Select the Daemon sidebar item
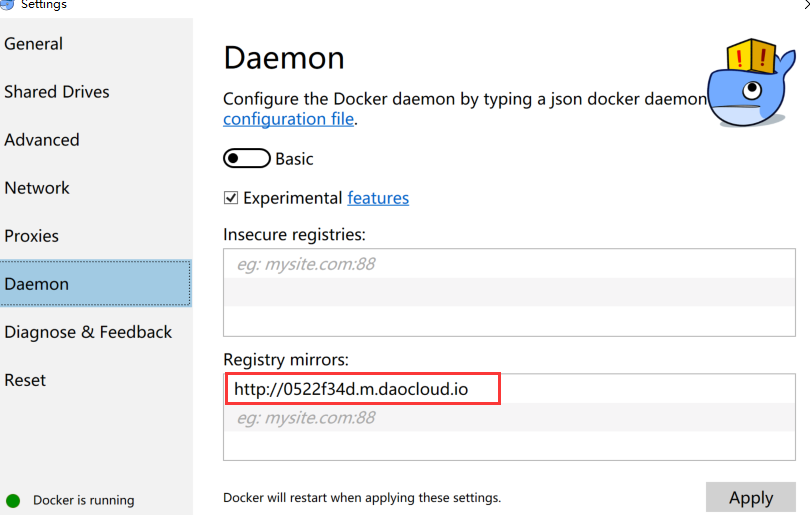The width and height of the screenshot is (810, 515). pos(96,284)
